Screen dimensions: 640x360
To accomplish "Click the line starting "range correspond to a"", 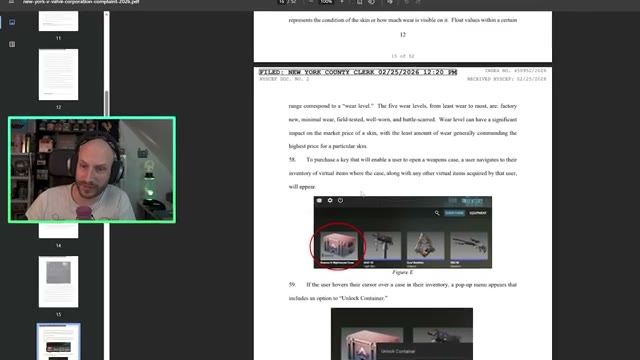I will coord(403,106).
